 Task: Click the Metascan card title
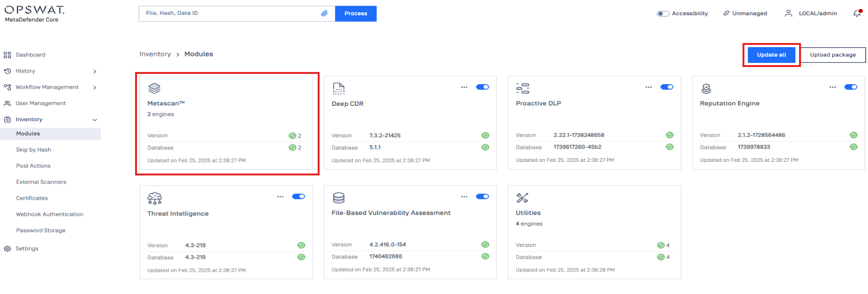[x=166, y=104]
